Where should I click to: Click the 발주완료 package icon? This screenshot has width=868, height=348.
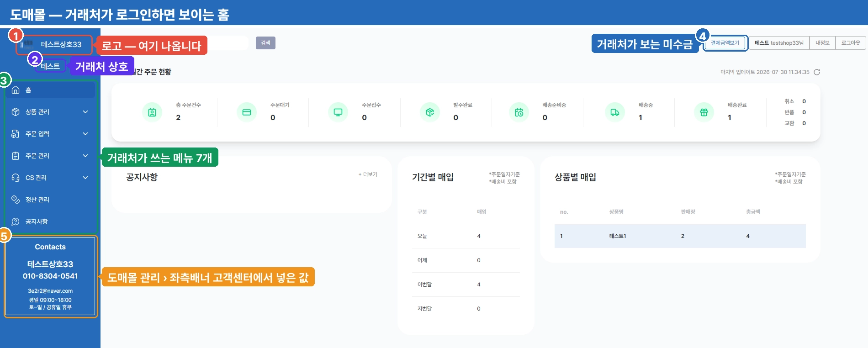pyautogui.click(x=430, y=112)
